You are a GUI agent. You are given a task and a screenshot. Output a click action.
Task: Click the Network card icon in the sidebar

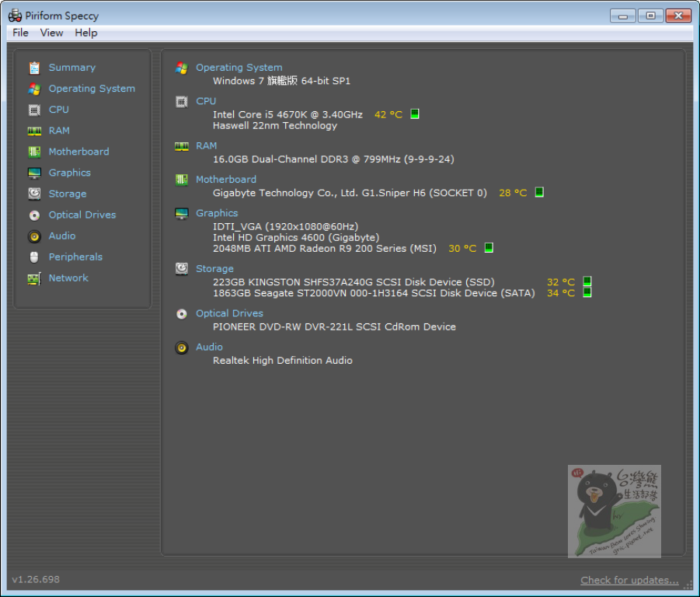(x=34, y=278)
